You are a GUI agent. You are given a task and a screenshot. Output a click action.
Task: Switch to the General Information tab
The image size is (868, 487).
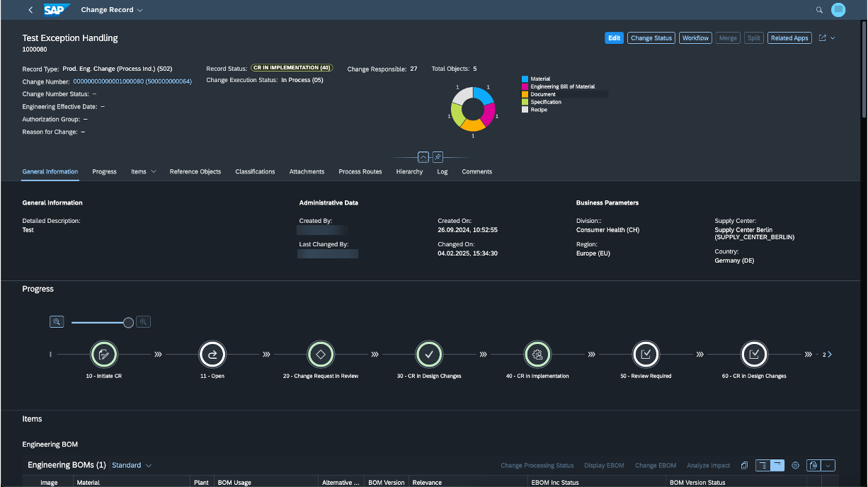50,172
